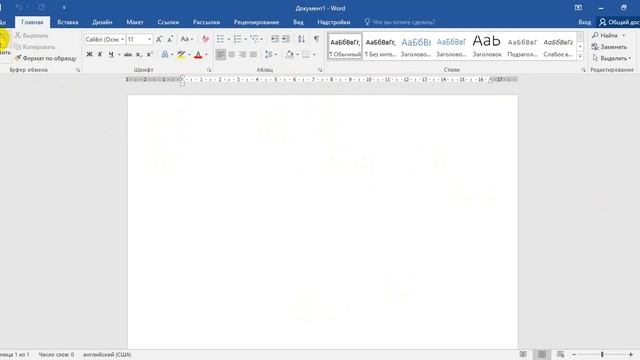Open Рецензирование ribbon tab
Image resolution: width=640 pixels, height=360 pixels.
click(256, 22)
